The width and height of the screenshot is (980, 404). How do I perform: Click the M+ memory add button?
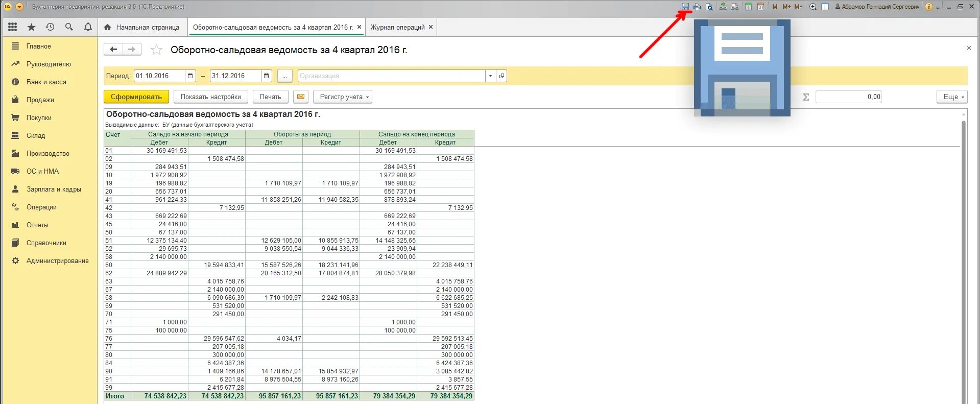point(786,7)
